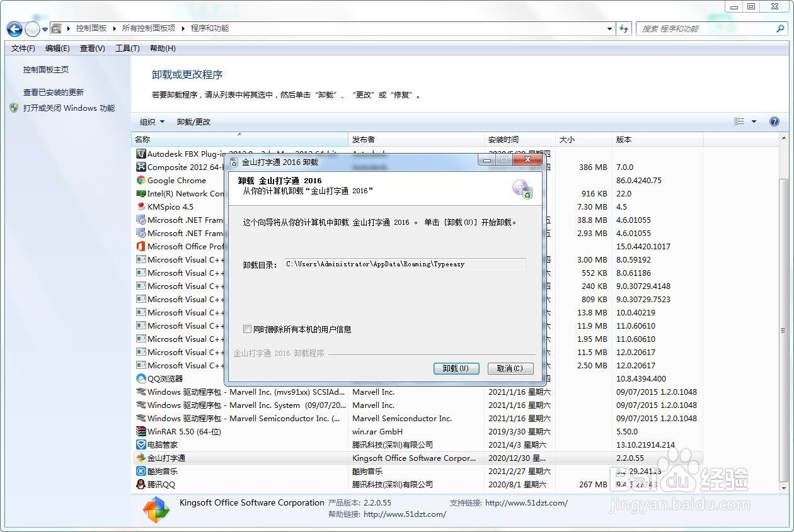Expand arrow after 所有控制面板项 breadcrumb

coord(183,28)
